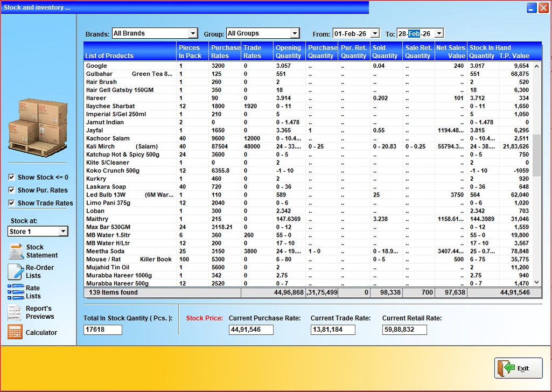Select the Meetha Soda product row
This screenshot has height=392, width=552.
[x=308, y=251]
